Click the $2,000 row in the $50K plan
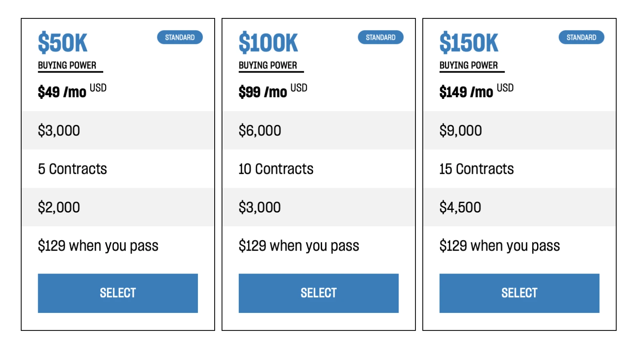This screenshot has height=351, width=644. 59,207
